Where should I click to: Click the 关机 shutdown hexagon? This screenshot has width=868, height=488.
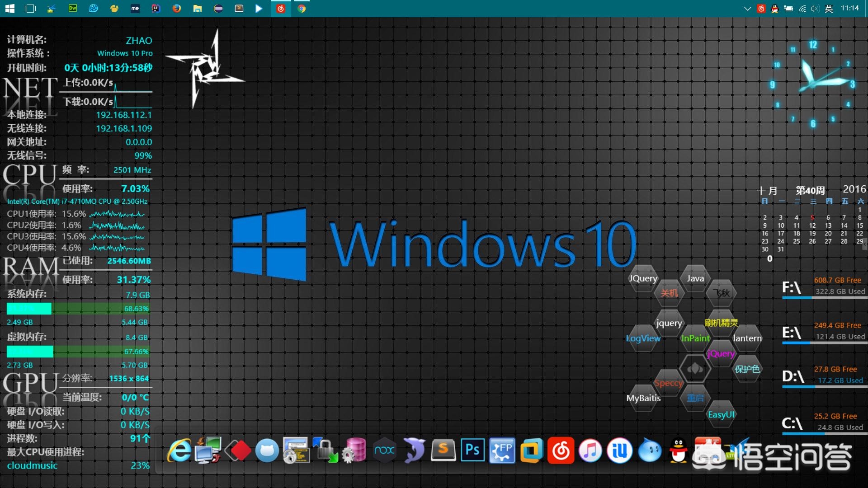669,293
